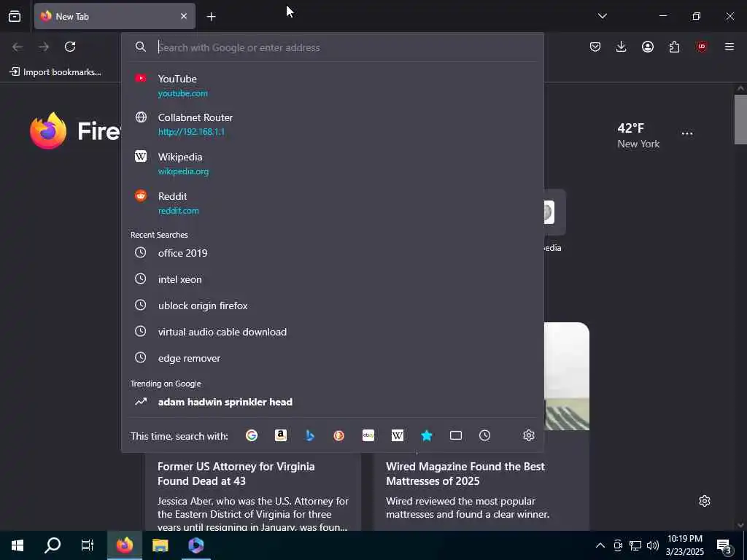Open Windows taskbar search
This screenshot has width=747, height=560.
(53, 545)
